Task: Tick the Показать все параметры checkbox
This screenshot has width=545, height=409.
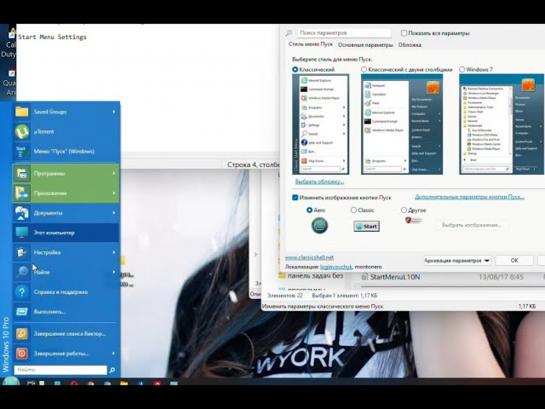Action: (x=404, y=33)
